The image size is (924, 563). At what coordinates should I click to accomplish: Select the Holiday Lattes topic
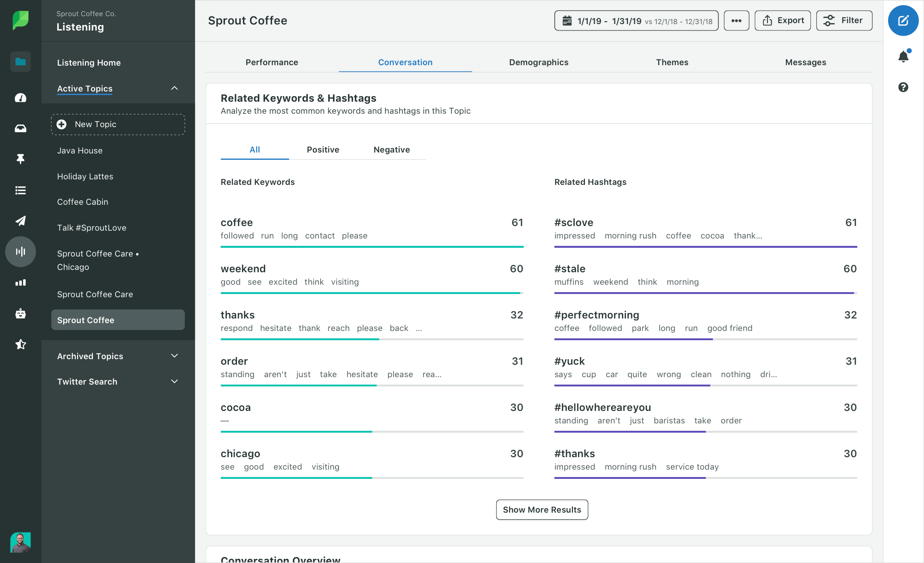(x=85, y=177)
